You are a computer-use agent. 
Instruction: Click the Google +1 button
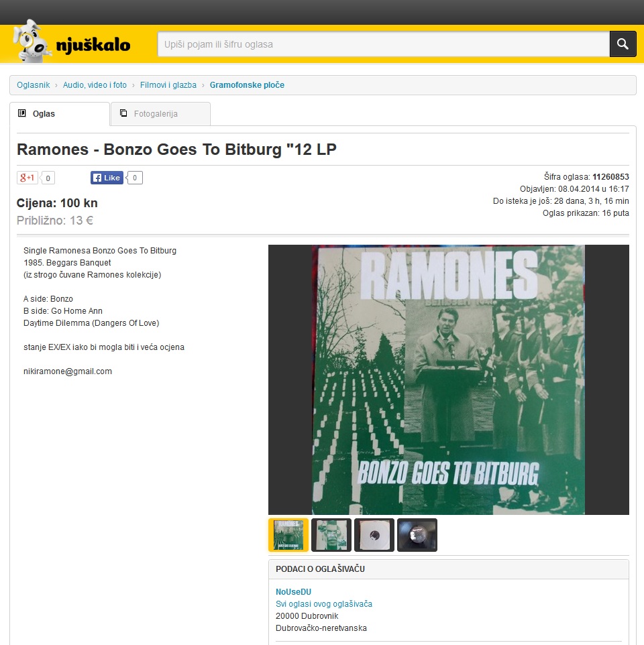point(27,178)
